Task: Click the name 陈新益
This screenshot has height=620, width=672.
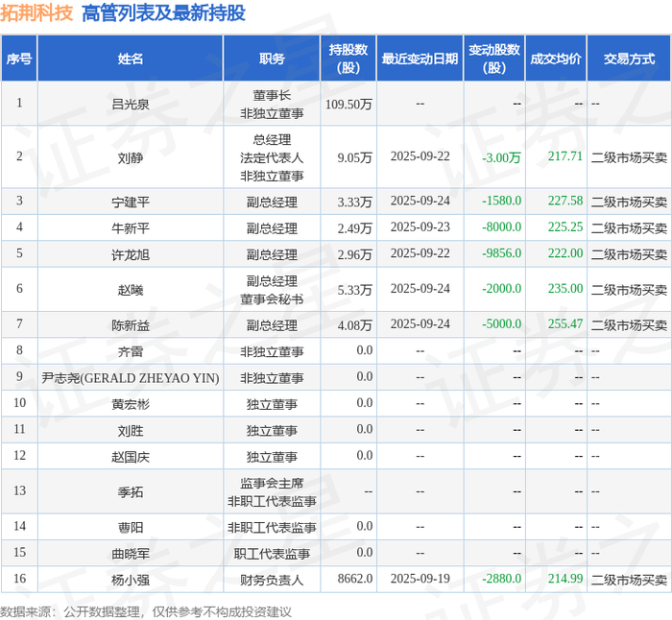Action: point(131,325)
